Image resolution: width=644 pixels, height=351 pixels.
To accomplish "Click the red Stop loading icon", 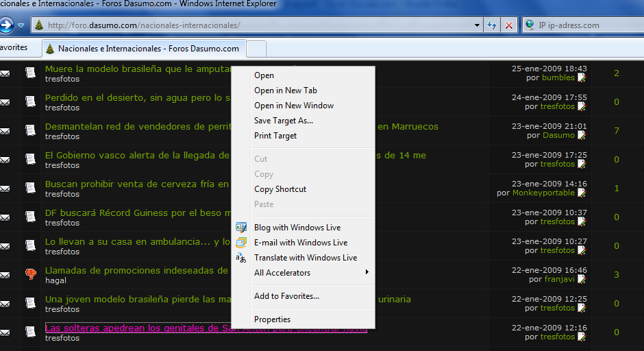I will pyautogui.click(x=509, y=25).
